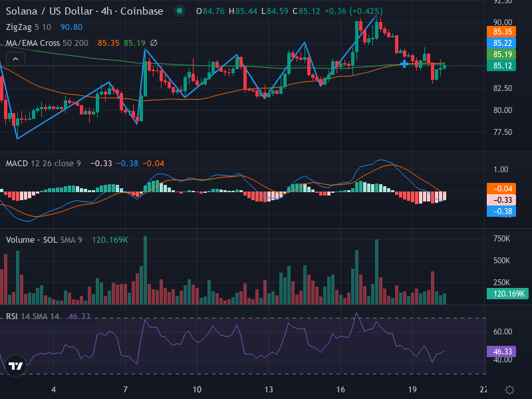Click the TradingView logo icon

[15, 366]
